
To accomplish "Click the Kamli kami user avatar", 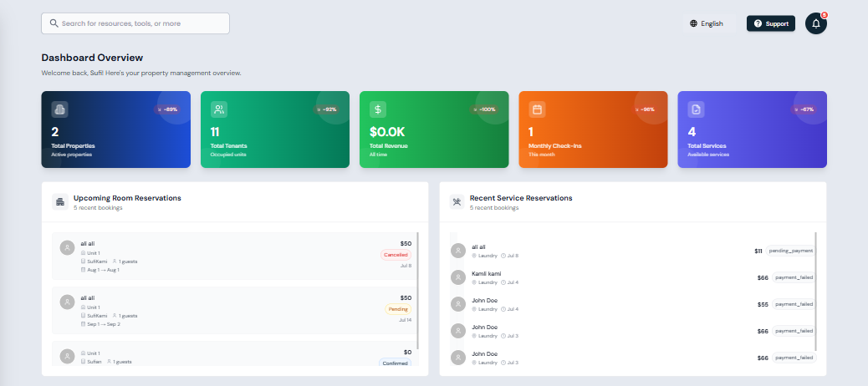I will click(457, 277).
